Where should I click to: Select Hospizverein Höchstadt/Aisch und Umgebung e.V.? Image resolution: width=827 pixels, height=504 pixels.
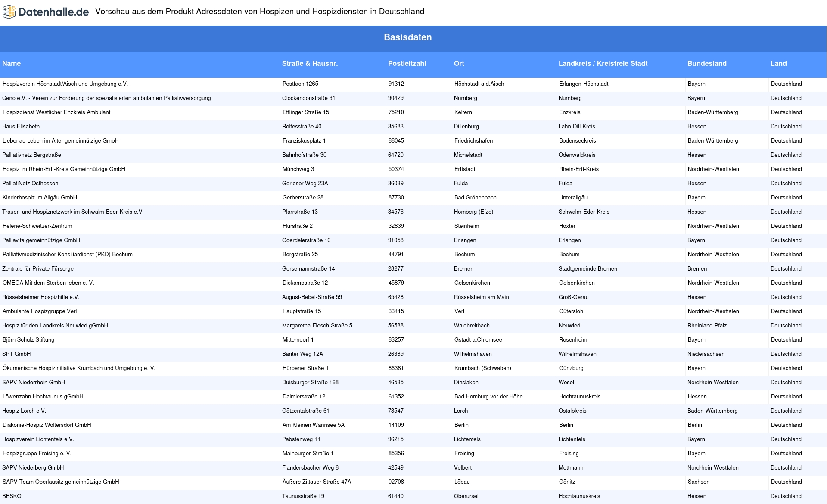[65, 84]
